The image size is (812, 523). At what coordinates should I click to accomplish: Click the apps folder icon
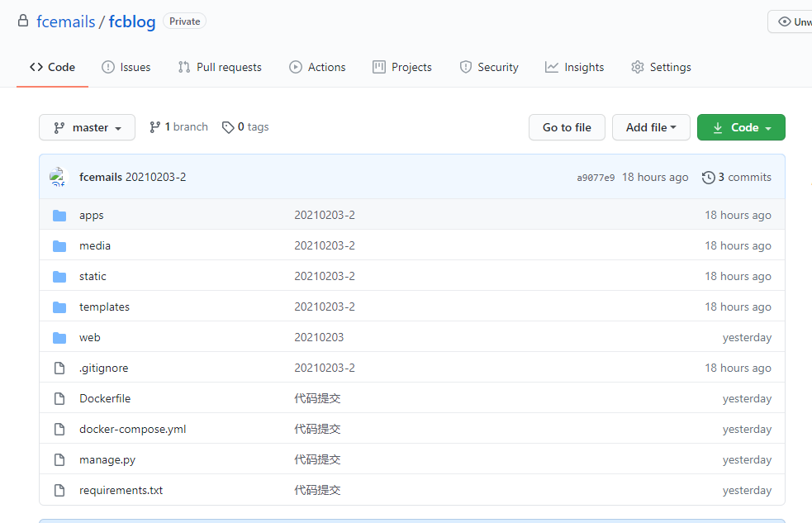tap(59, 216)
